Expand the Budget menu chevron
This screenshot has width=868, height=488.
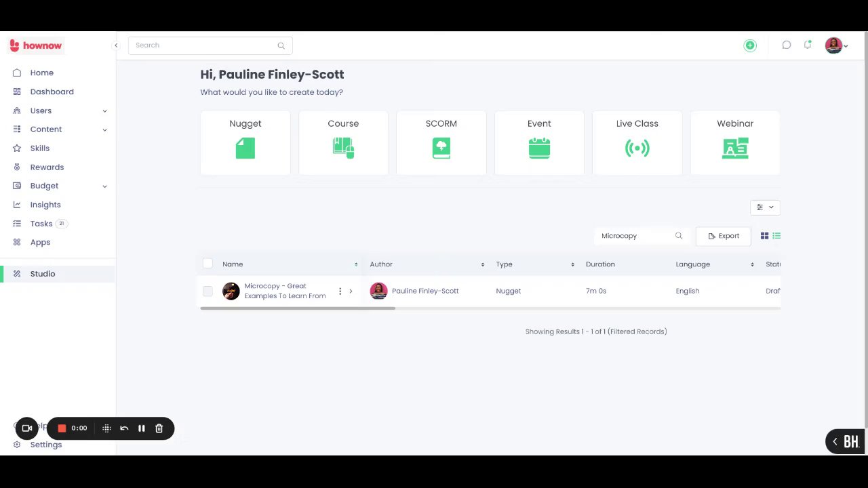[104, 186]
